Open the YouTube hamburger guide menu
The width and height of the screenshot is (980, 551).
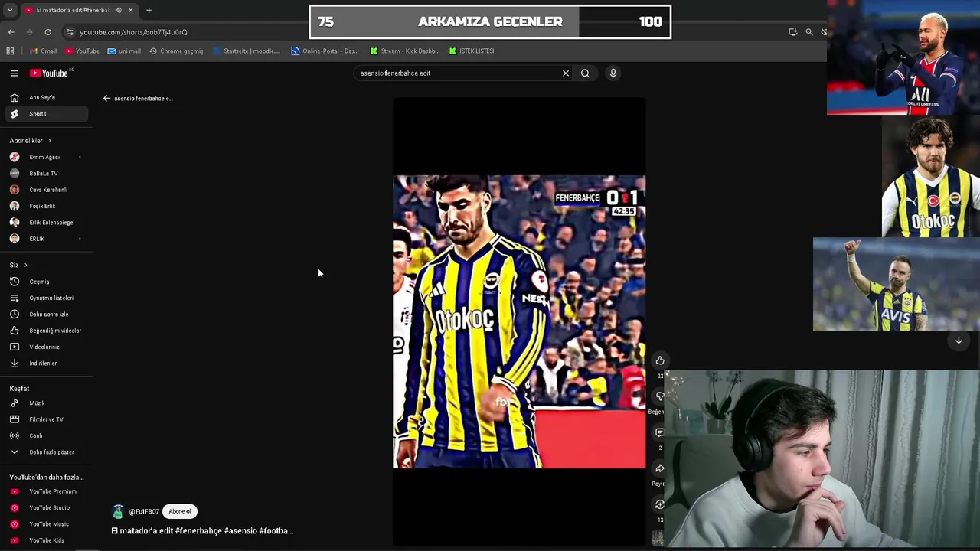click(x=15, y=73)
